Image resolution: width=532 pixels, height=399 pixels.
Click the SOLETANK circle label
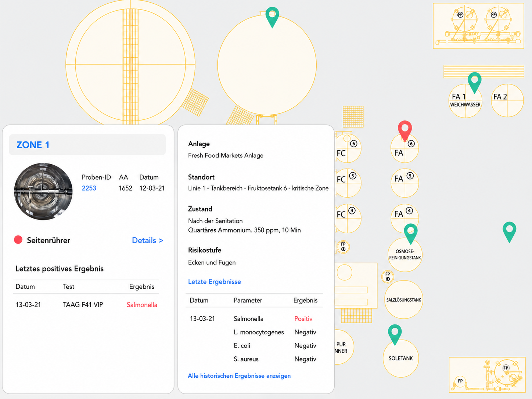[x=401, y=358]
